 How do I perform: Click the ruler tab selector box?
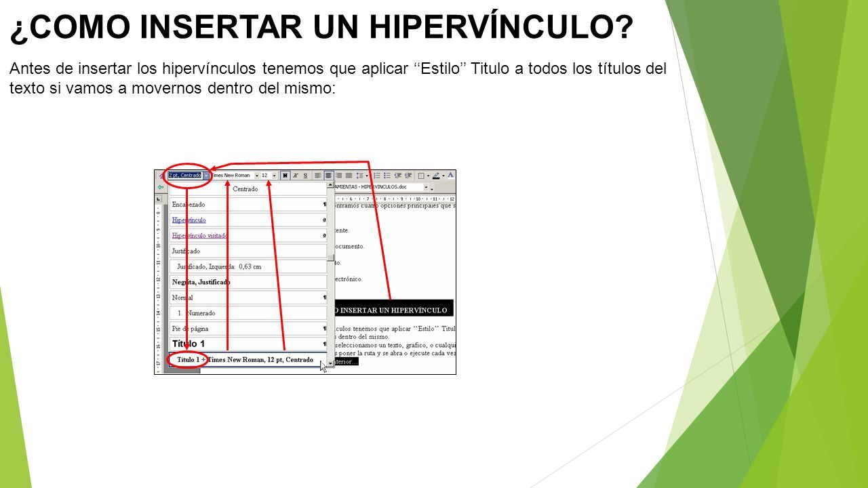pos(159,199)
